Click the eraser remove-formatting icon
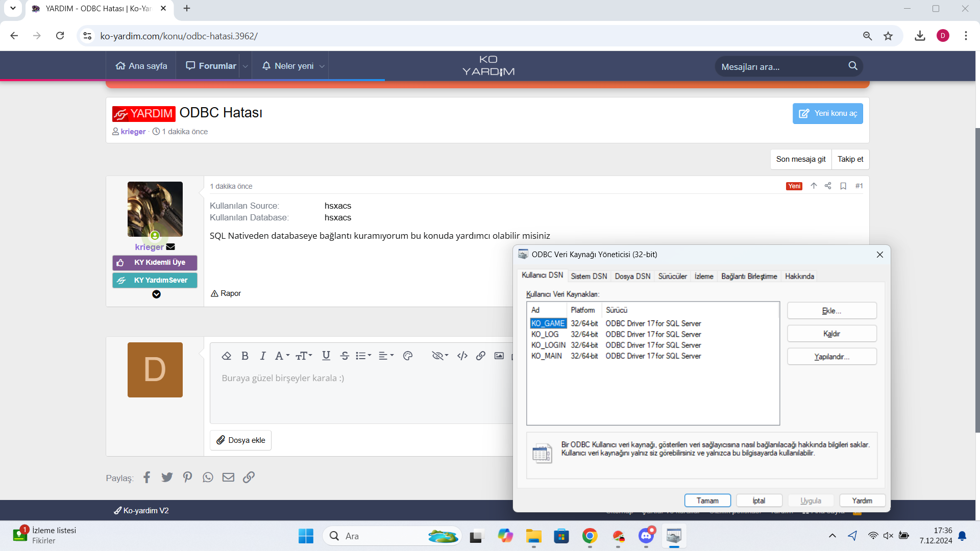 (x=227, y=356)
